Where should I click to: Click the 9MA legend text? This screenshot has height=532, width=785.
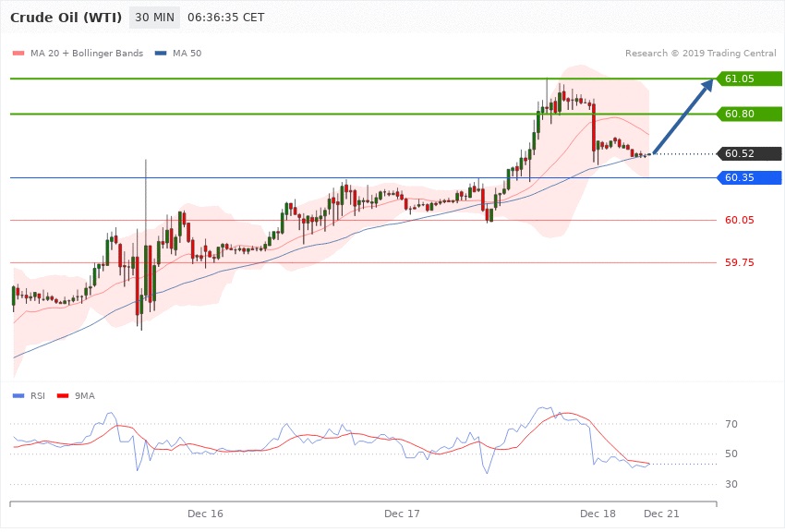click(x=84, y=395)
